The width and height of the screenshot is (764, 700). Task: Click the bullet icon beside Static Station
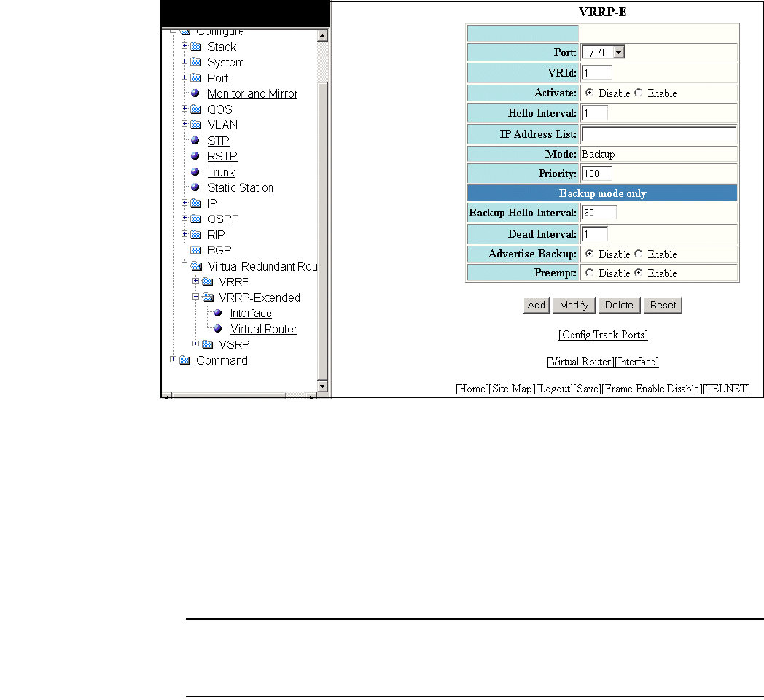point(195,187)
